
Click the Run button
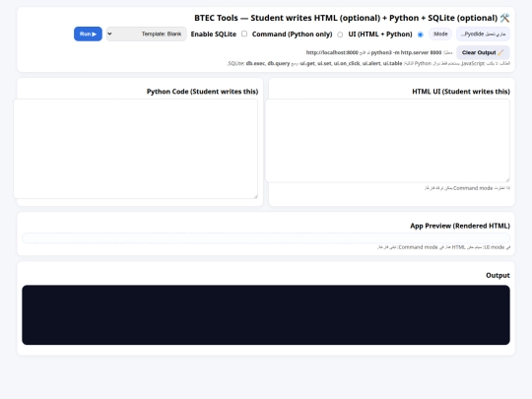88,33
